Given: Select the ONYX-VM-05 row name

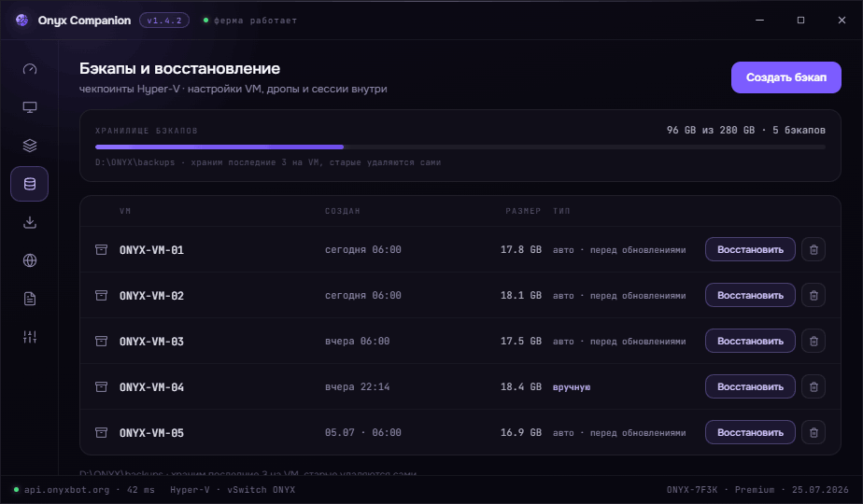Looking at the screenshot, I should pyautogui.click(x=151, y=432).
